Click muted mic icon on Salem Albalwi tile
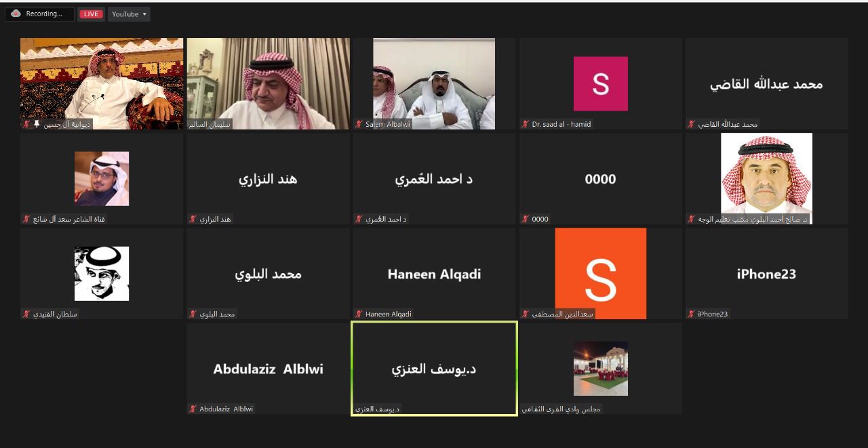Screen dimensions: 868x448 tap(359, 124)
